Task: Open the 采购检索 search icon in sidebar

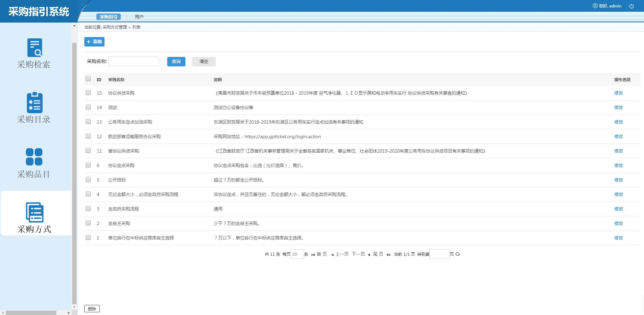Action: point(34,48)
